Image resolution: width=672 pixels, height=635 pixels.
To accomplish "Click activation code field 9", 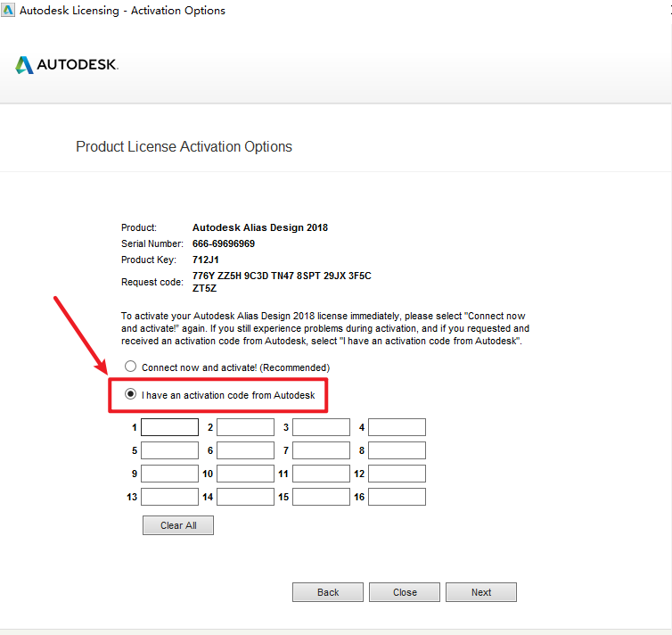I will pyautogui.click(x=169, y=474).
